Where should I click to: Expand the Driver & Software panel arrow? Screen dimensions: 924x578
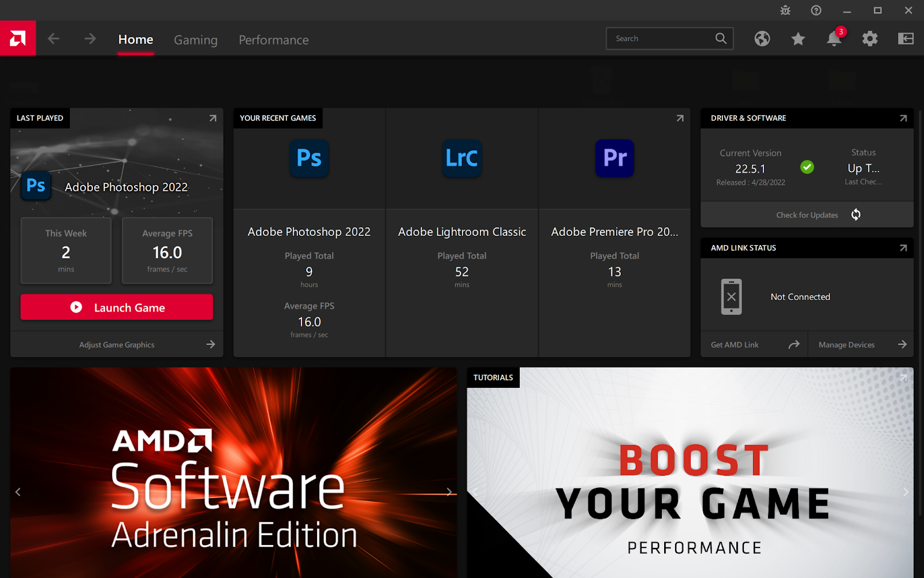(x=903, y=118)
